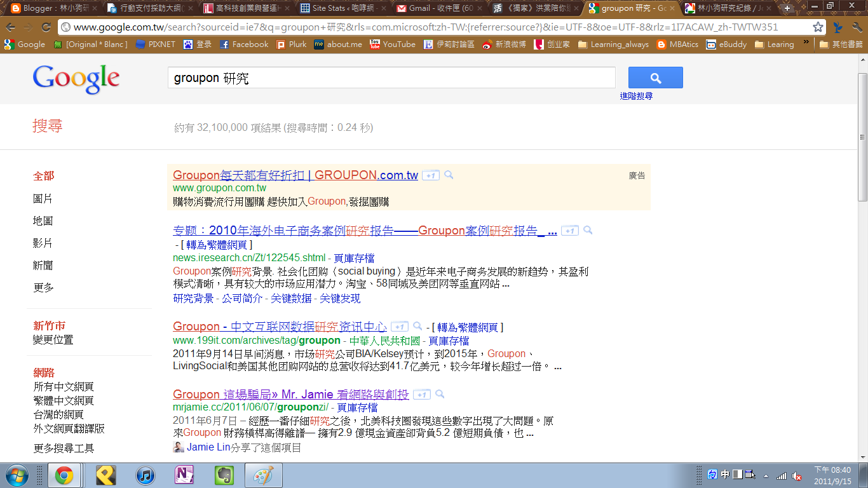Click the bird extension icon beside the address bar
This screenshot has width=868, height=488.
coord(837,27)
